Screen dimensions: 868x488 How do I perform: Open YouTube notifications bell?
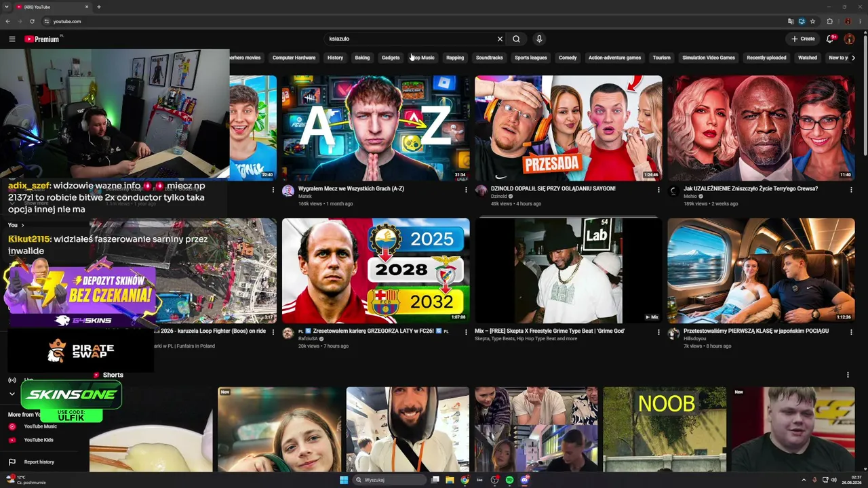coord(830,39)
